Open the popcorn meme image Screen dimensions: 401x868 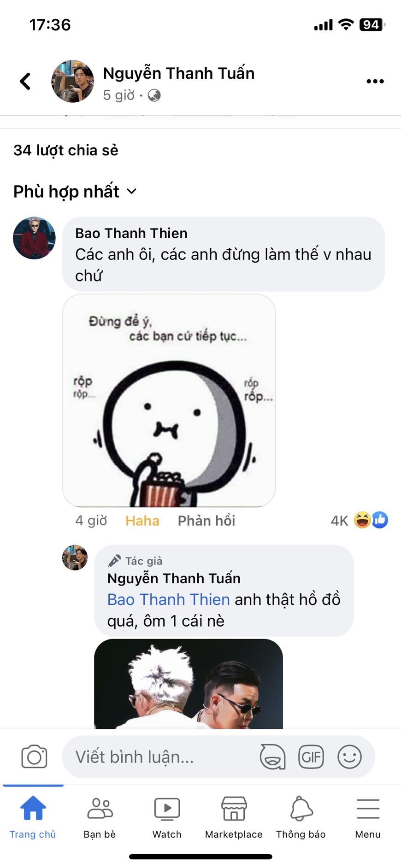pyautogui.click(x=169, y=400)
